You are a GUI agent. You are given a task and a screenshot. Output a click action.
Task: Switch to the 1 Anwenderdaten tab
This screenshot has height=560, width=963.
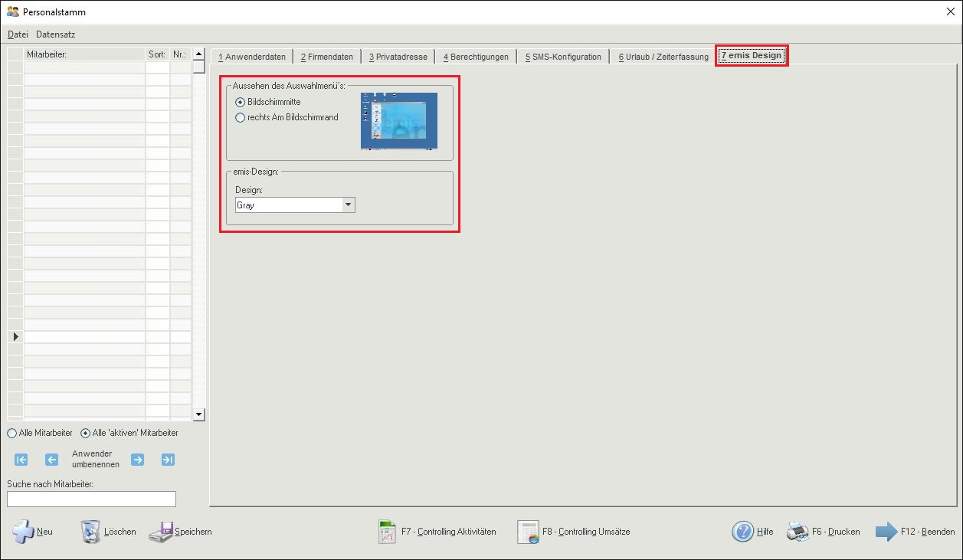coord(252,57)
